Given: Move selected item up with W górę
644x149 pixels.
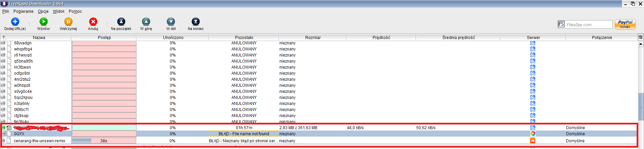Looking at the screenshot, I should [x=146, y=22].
